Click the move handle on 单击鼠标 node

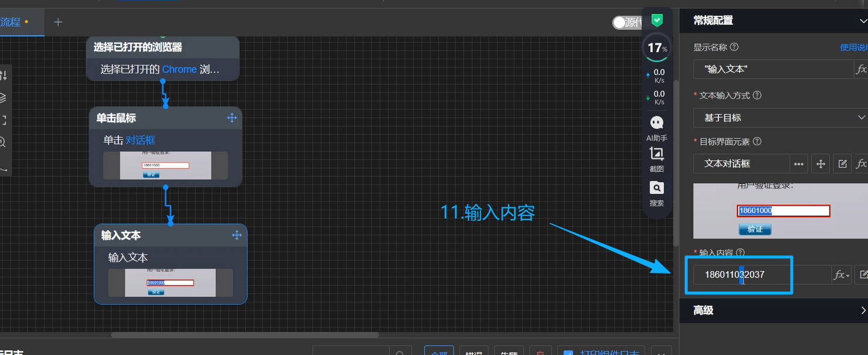click(x=232, y=118)
